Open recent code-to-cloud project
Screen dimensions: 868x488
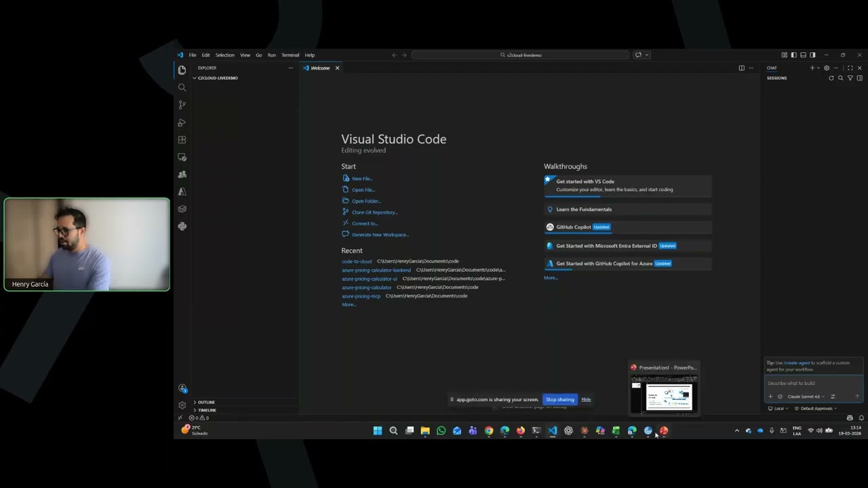click(x=357, y=261)
